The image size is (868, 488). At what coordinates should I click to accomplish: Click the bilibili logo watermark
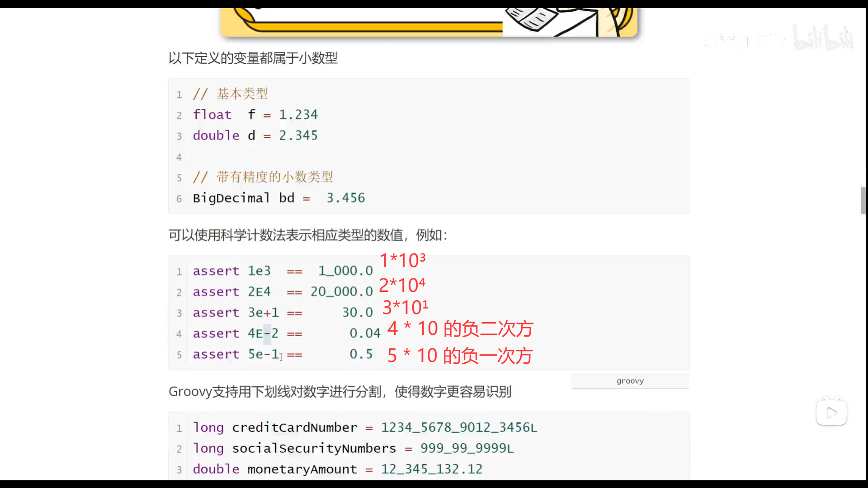pos(823,38)
